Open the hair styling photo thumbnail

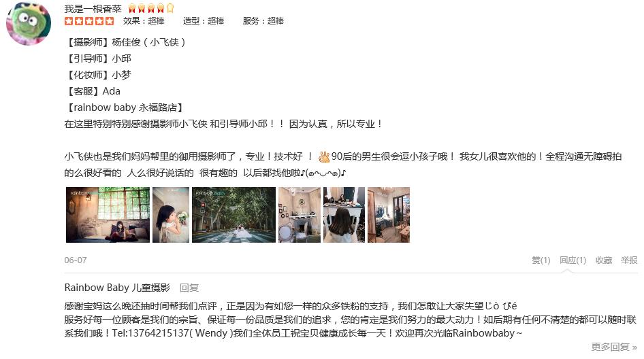(344, 215)
